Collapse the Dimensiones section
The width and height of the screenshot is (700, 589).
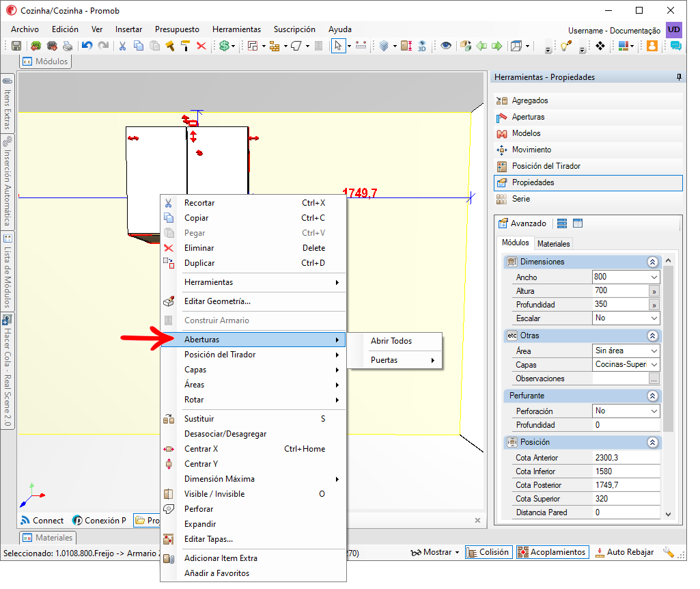pyautogui.click(x=652, y=262)
